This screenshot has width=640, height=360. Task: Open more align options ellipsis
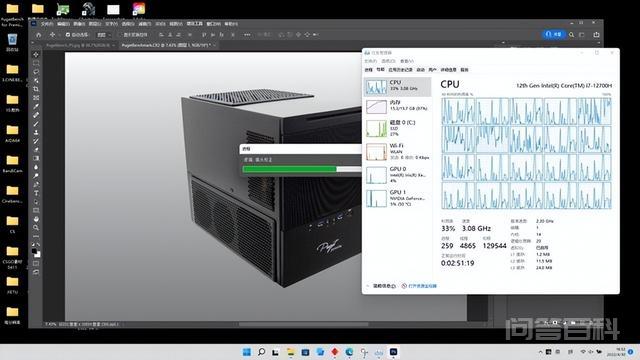247,35
